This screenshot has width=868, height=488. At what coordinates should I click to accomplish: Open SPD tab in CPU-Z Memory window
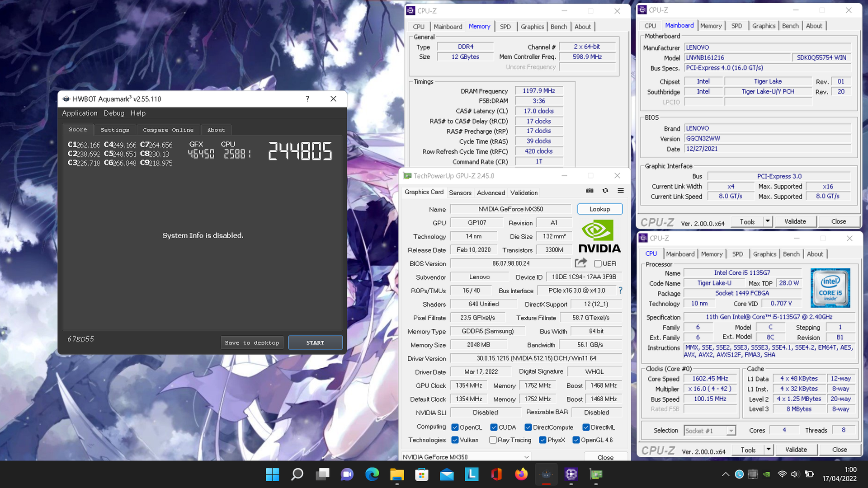(505, 27)
